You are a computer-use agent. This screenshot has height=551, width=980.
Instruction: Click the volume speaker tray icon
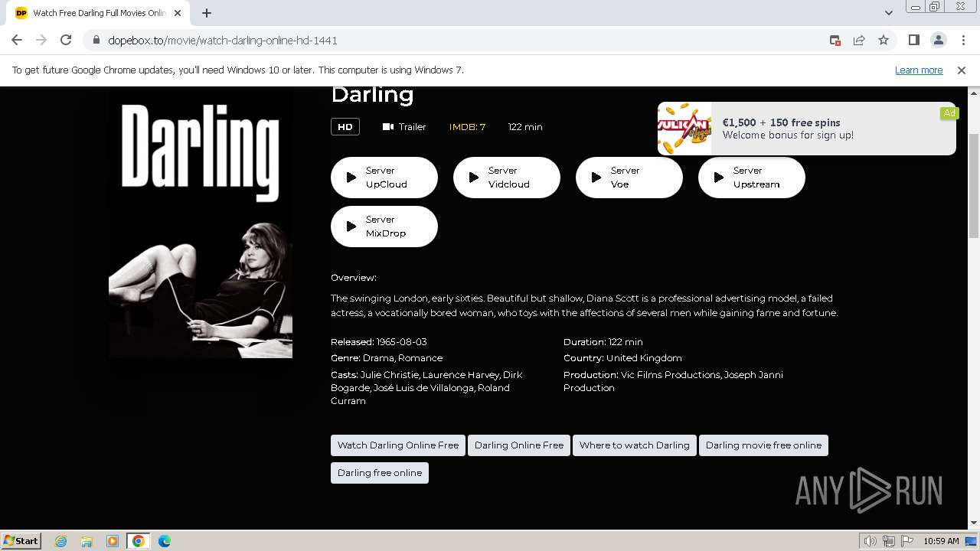coord(871,541)
